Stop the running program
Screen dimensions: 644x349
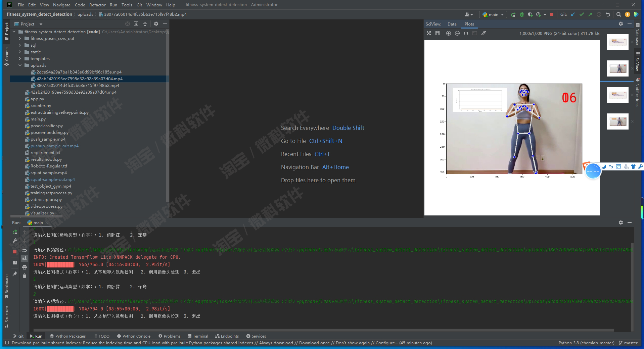pos(552,14)
